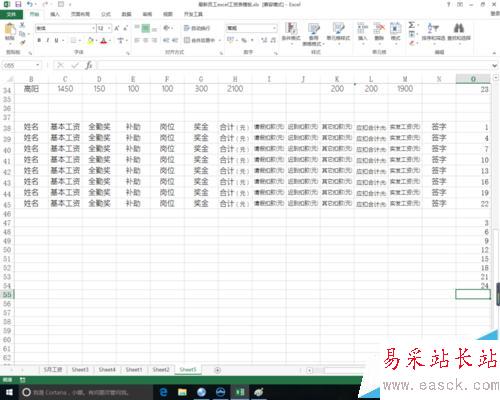Click the decrease font size icon

(126, 28)
